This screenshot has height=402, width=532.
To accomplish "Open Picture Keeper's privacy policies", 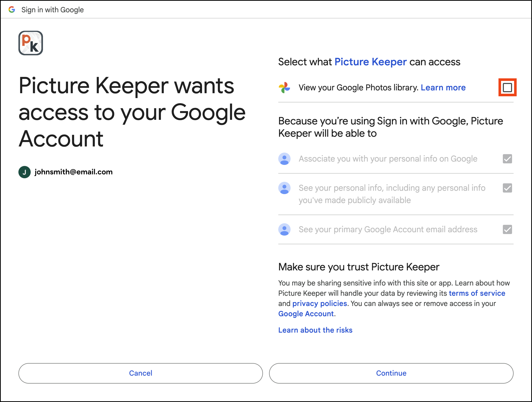I will click(x=320, y=303).
